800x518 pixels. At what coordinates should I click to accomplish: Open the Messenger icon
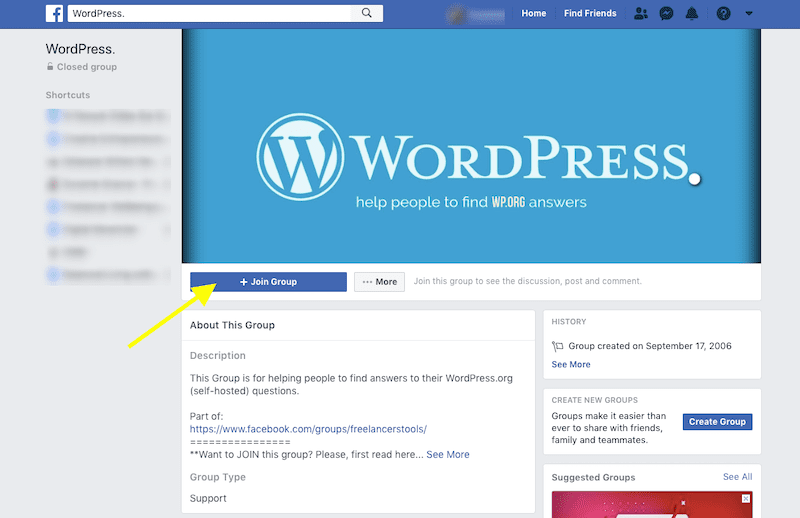click(665, 14)
